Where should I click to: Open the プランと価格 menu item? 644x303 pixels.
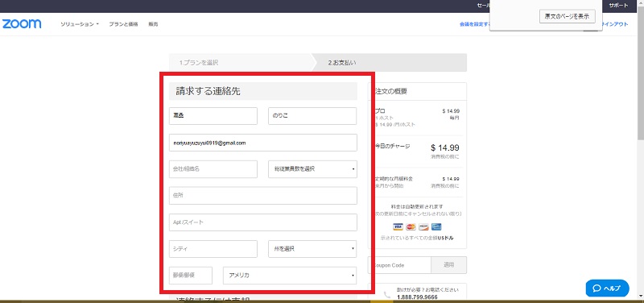(124, 24)
